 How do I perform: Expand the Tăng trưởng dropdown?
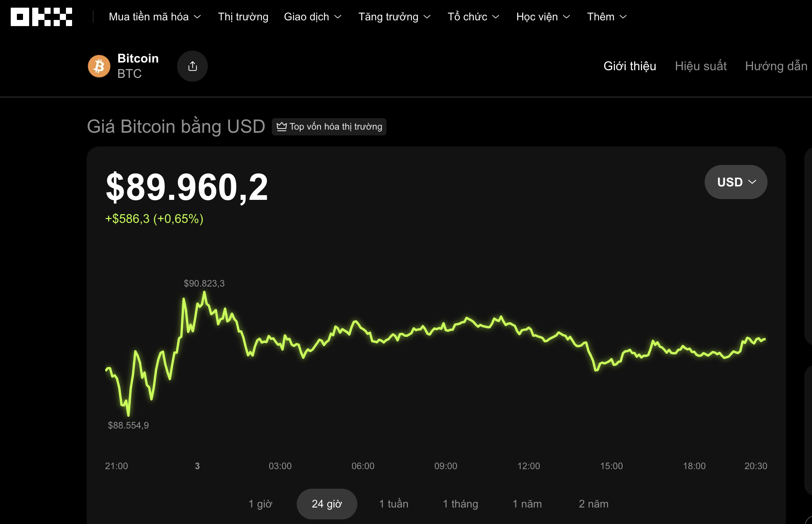coord(394,16)
